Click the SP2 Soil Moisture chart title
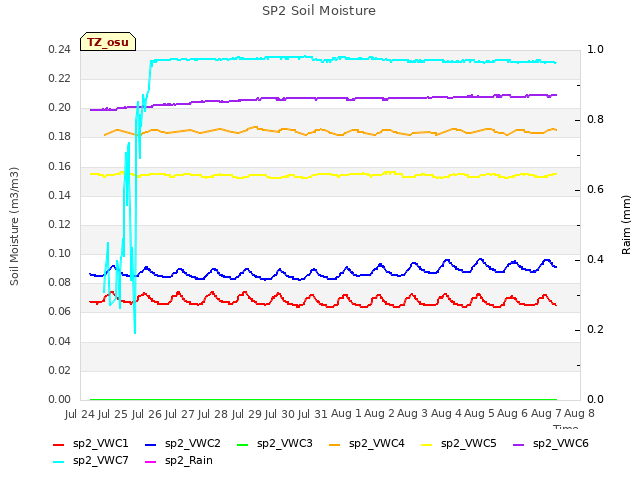Image resolution: width=640 pixels, height=480 pixels. pos(319,11)
